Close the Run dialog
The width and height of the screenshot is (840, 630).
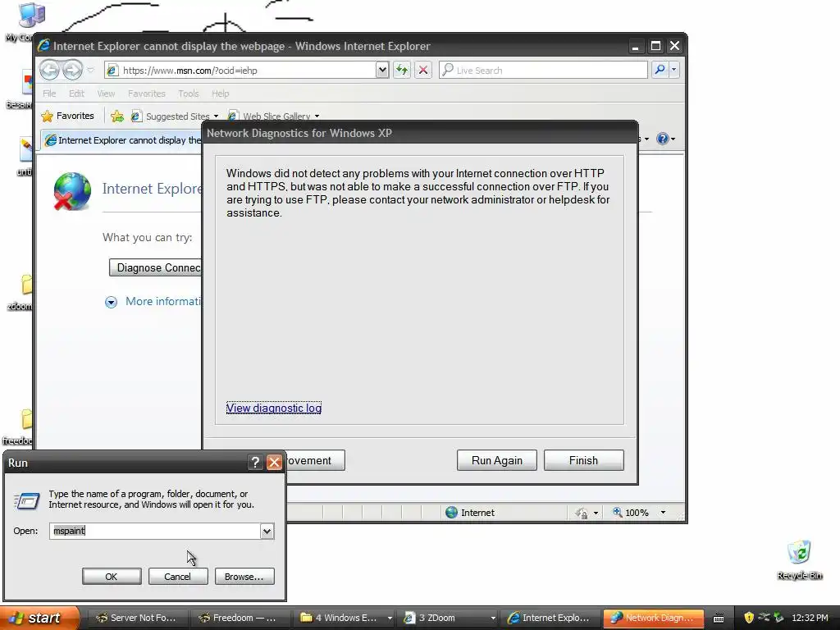point(274,463)
